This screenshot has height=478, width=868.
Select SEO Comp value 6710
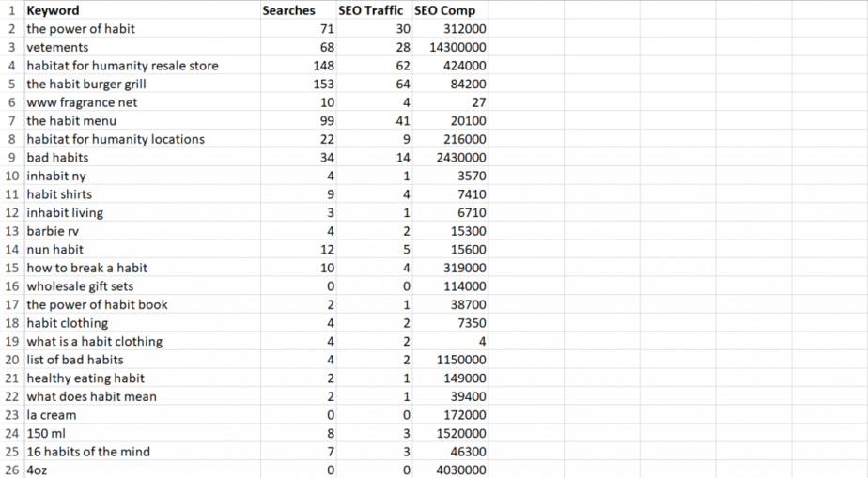point(450,212)
